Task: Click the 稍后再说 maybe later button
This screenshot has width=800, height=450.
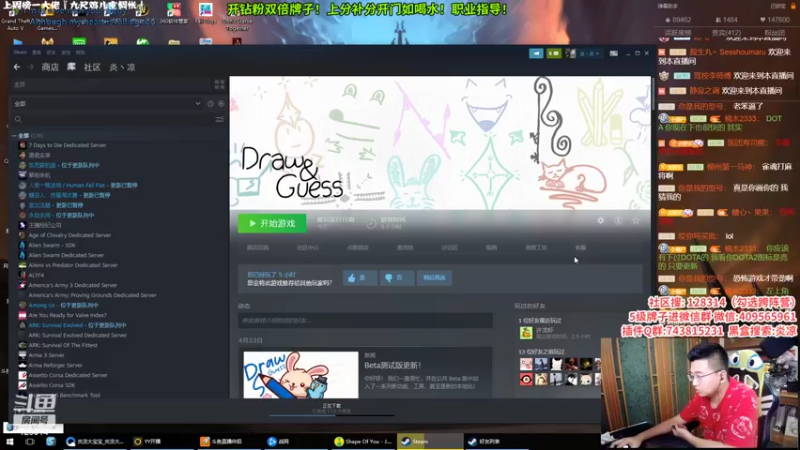Action: click(434, 278)
